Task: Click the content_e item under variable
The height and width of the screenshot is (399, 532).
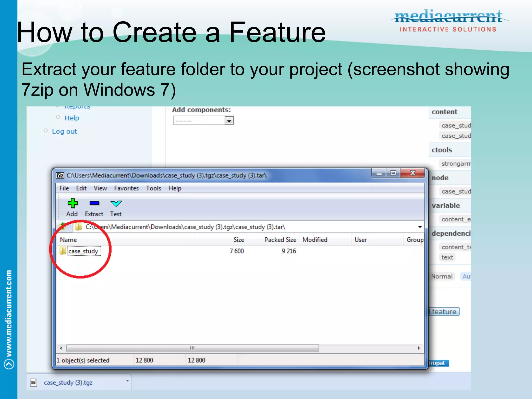Action: 456,219
